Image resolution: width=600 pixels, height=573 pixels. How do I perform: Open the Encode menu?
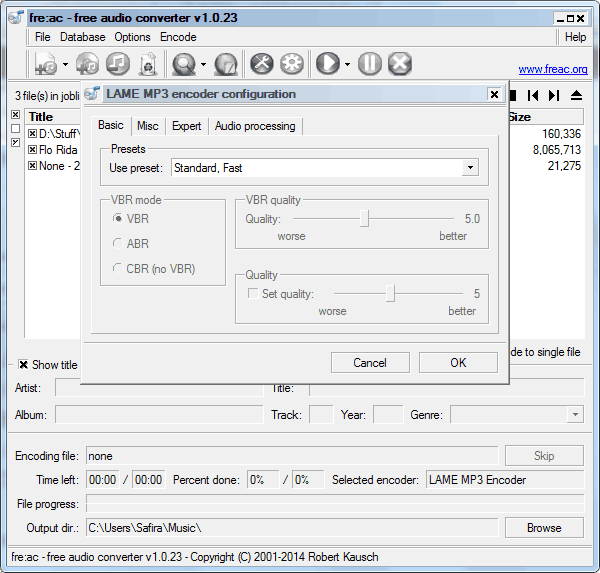(178, 37)
